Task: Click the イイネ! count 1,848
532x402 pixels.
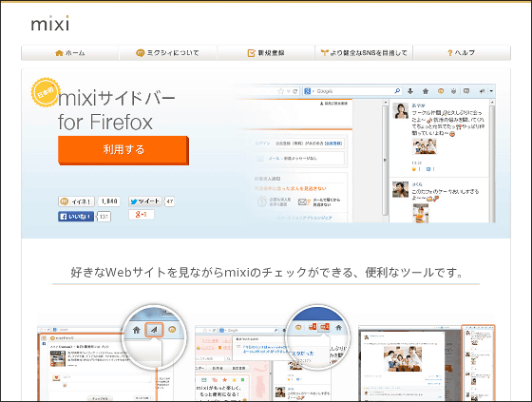Action: [x=109, y=201]
